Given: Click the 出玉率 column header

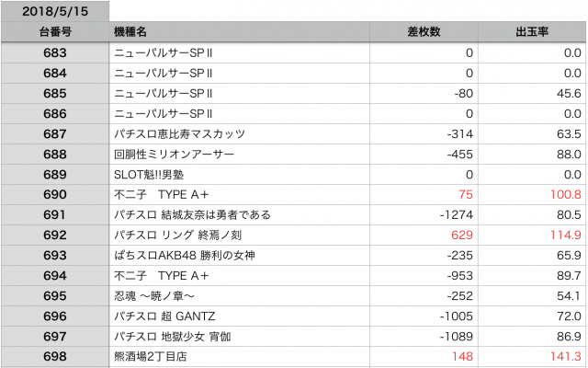Looking at the screenshot, I should 532,32.
